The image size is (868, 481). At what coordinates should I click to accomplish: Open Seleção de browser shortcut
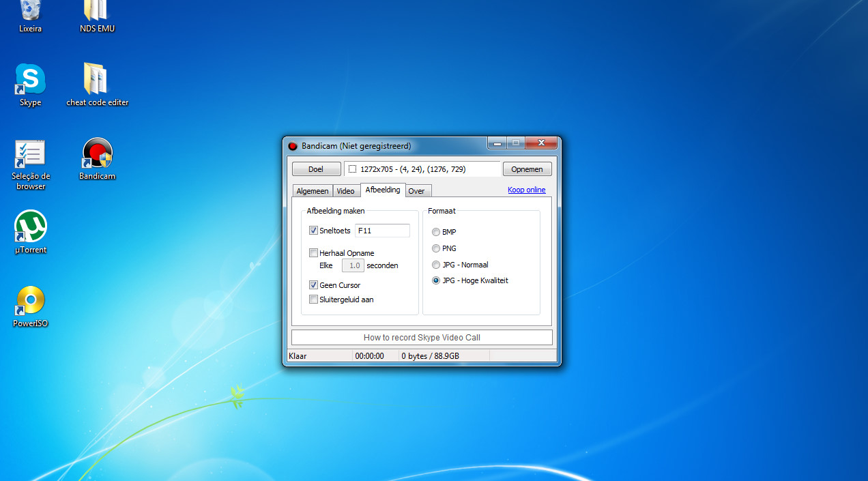[x=31, y=164]
